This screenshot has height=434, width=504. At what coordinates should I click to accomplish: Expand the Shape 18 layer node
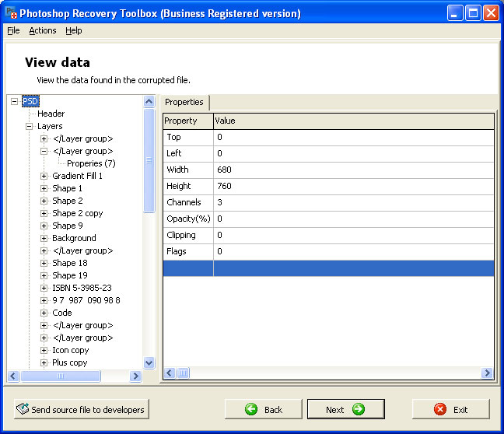[x=44, y=263]
